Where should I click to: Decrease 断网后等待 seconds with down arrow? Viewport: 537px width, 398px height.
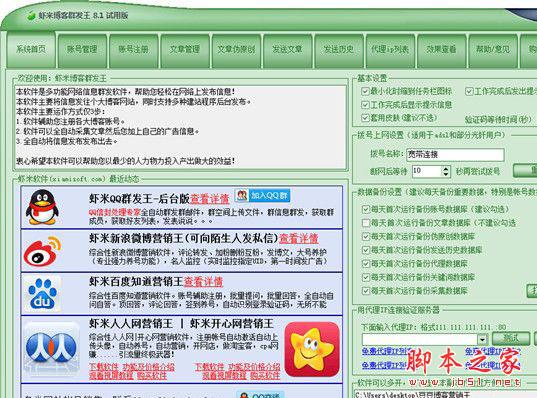[445, 174]
